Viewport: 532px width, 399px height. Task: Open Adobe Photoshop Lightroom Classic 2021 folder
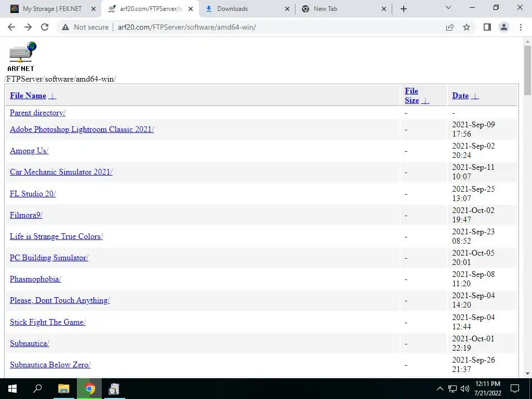[82, 129]
